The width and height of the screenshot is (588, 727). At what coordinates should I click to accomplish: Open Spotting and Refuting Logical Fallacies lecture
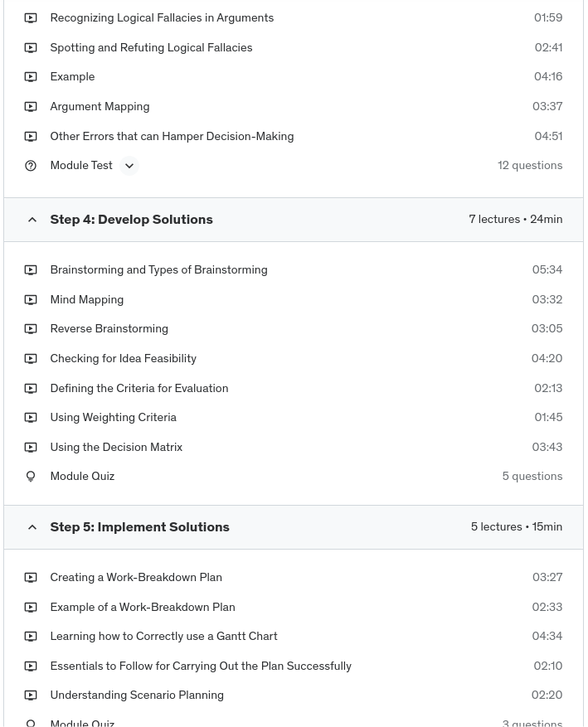click(x=151, y=48)
